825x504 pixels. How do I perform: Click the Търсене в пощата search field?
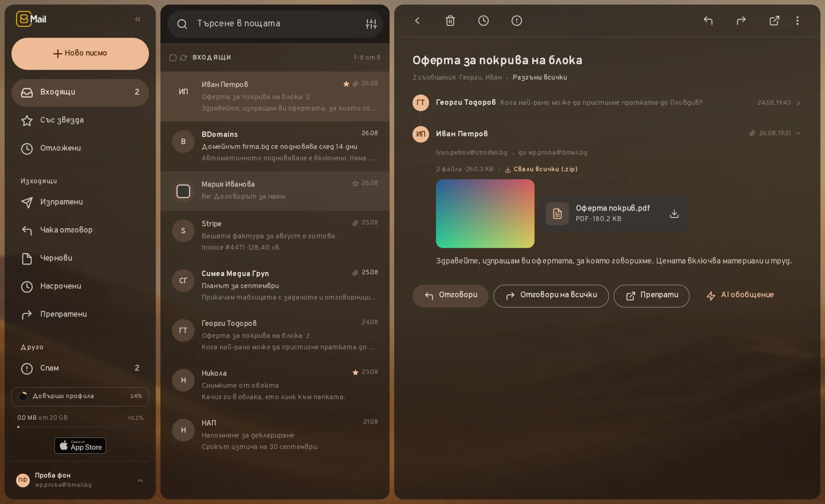pyautogui.click(x=275, y=24)
